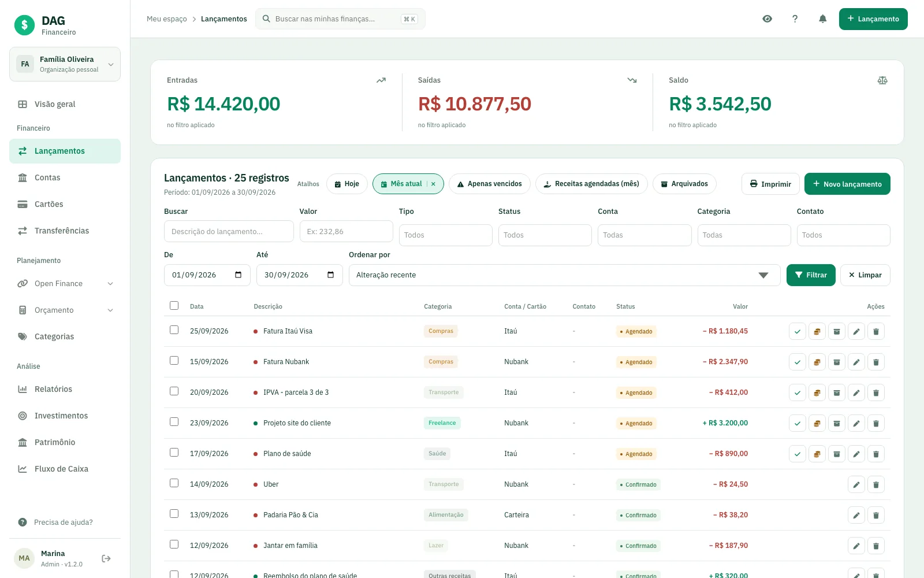Click the DAG Financeiro dollar logo

point(24,25)
